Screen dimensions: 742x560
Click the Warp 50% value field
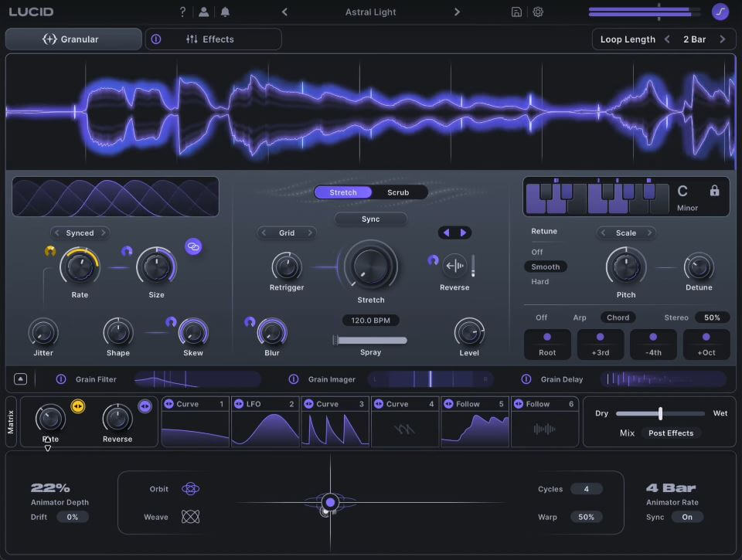[x=586, y=517]
